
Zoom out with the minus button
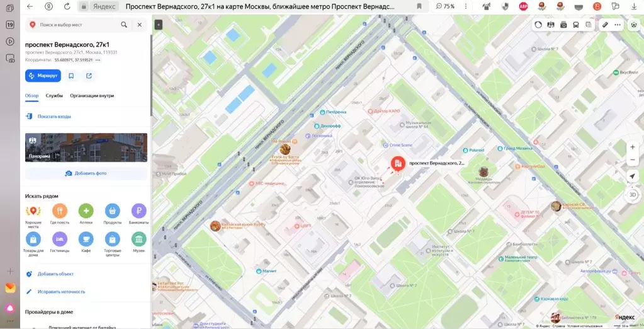633,159
